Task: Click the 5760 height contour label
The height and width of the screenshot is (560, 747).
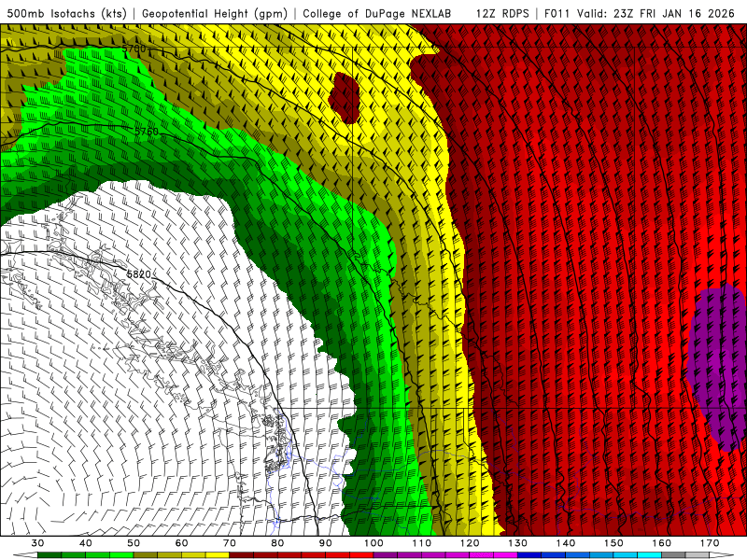Action: click(x=147, y=131)
